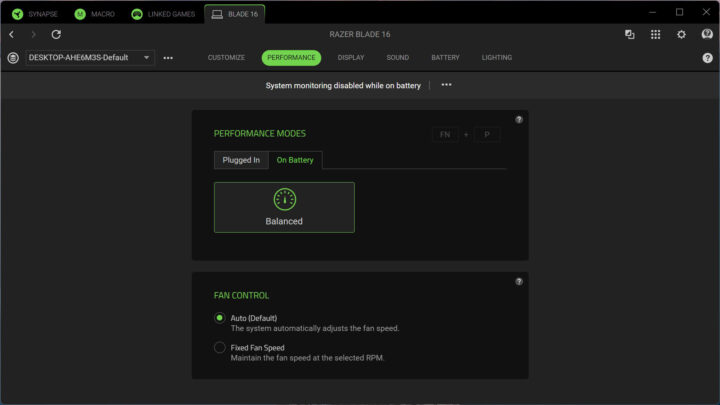Screen dimensions: 720x405
Task: Open Fan Control help tooltip icon
Action: 519,282
